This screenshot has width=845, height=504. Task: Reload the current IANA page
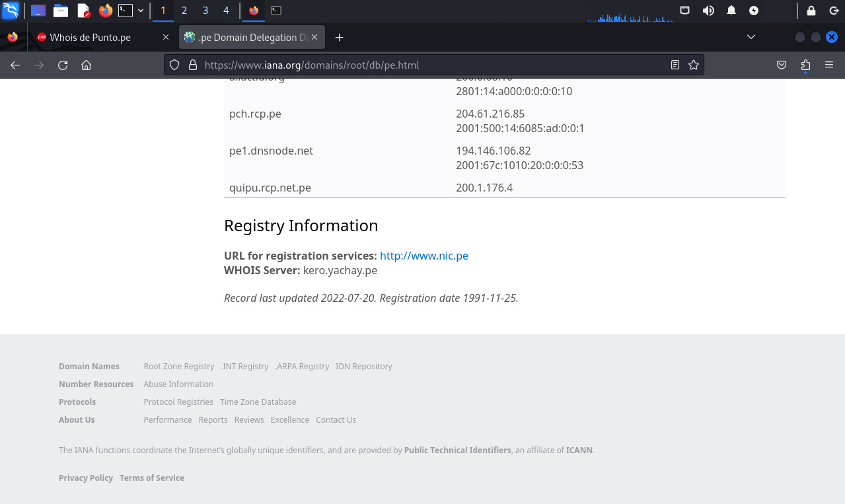pyautogui.click(x=63, y=65)
